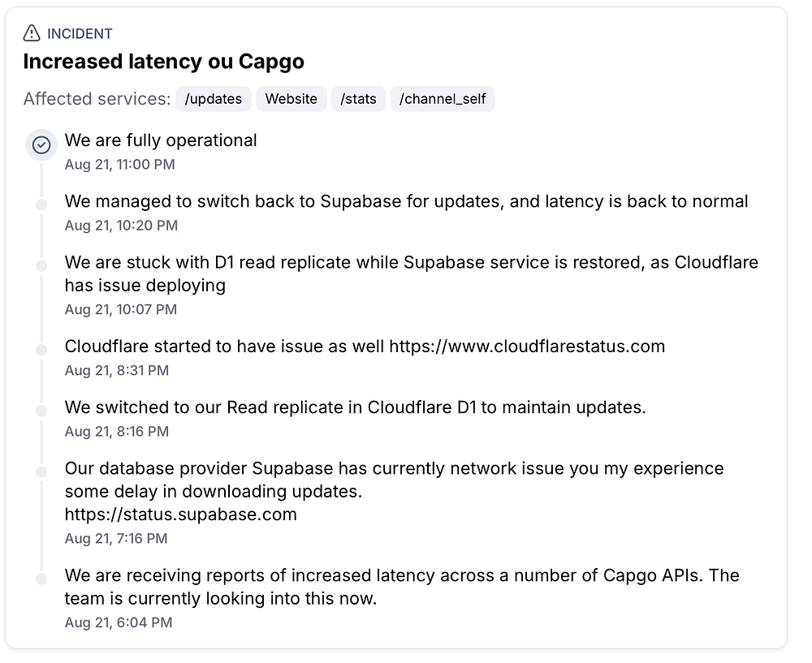Image resolution: width=812 pixels, height=663 pixels.
Task: Click the /channel_self service tag
Action: (x=443, y=99)
